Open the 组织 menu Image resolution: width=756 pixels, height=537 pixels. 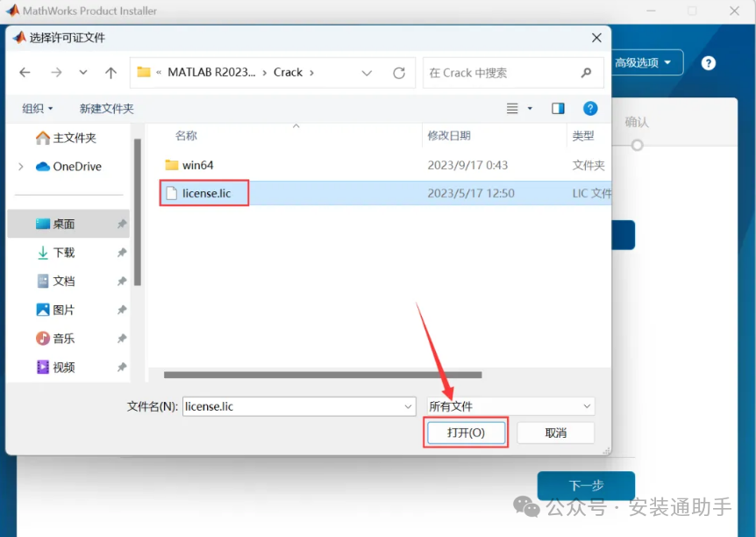37,109
